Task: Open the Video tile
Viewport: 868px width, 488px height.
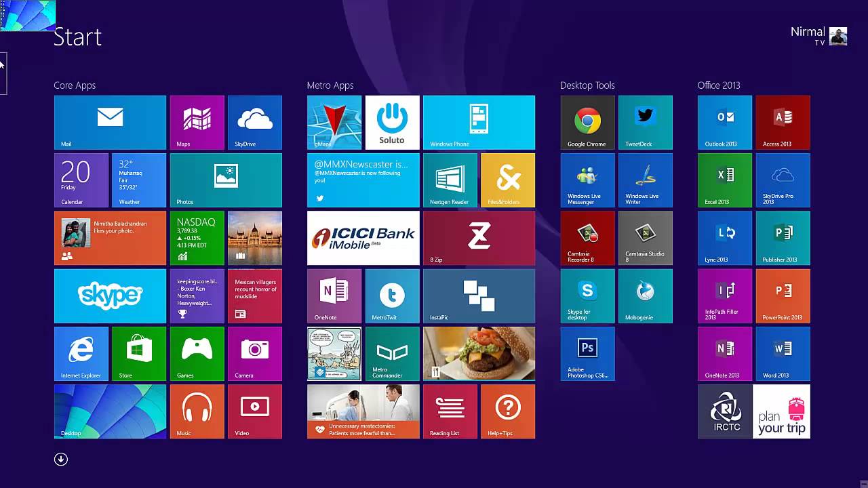Action: (255, 411)
